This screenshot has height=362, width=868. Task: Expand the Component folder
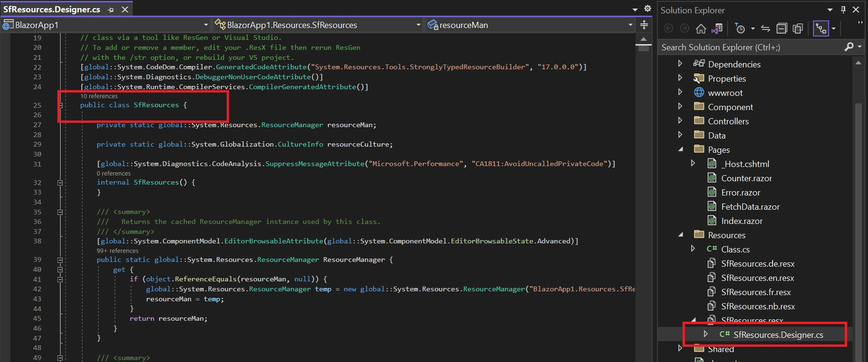pyautogui.click(x=680, y=106)
